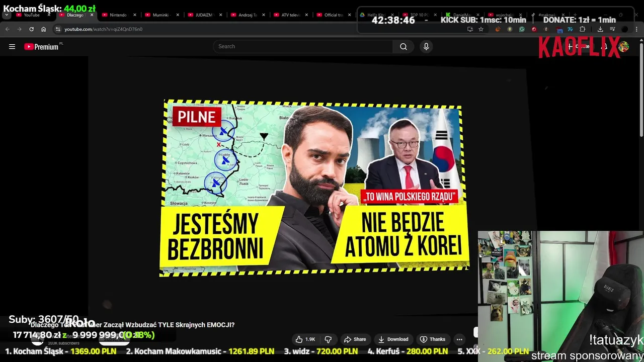Open the browser three-dot menu
Image resolution: width=644 pixels, height=362 pixels.
[x=636, y=29]
